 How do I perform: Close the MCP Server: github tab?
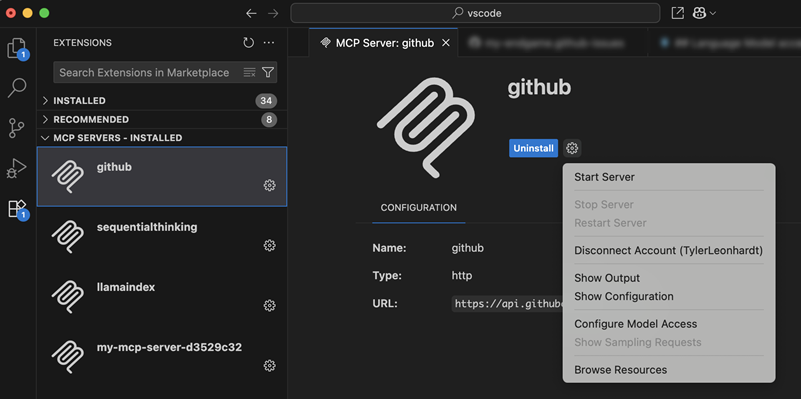pos(445,43)
